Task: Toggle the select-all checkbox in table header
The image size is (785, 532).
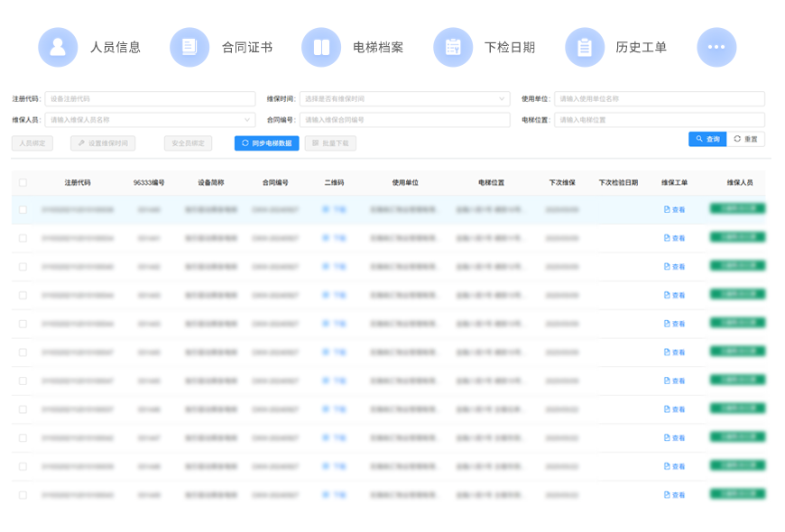Action: [x=23, y=183]
